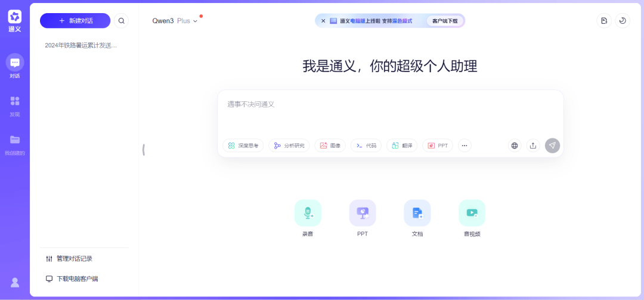Toggle the globe web search option
The height and width of the screenshot is (300, 644).
coord(515,146)
